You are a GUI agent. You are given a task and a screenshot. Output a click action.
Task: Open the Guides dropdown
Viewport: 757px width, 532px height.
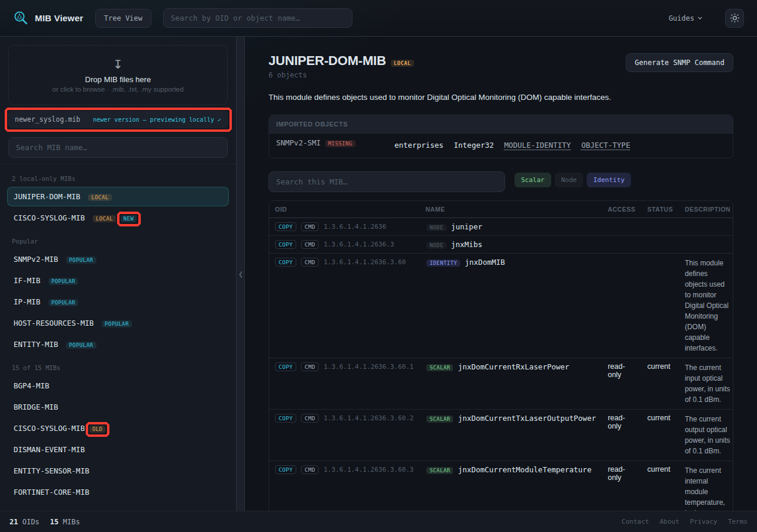click(x=685, y=18)
